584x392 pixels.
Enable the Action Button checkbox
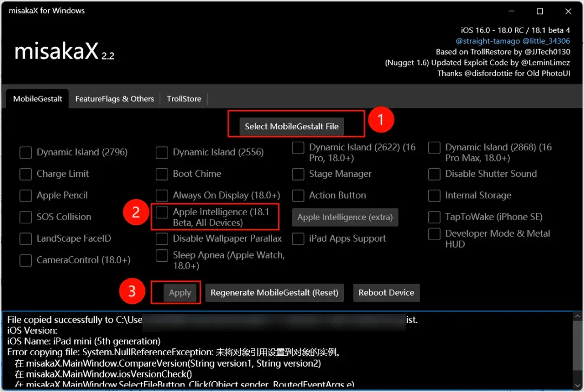click(x=298, y=195)
